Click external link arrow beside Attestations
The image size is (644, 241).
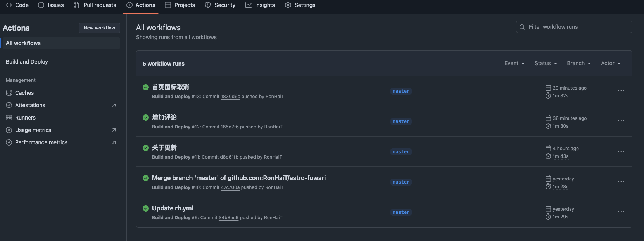click(x=114, y=105)
